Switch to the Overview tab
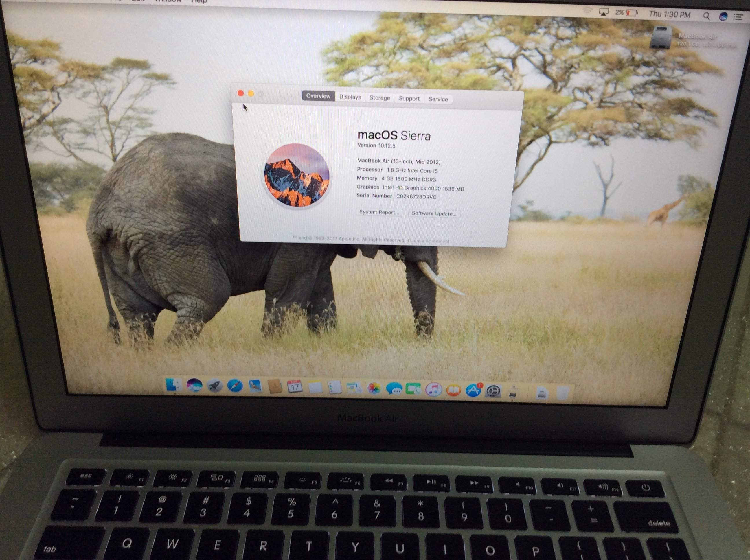 tap(318, 96)
